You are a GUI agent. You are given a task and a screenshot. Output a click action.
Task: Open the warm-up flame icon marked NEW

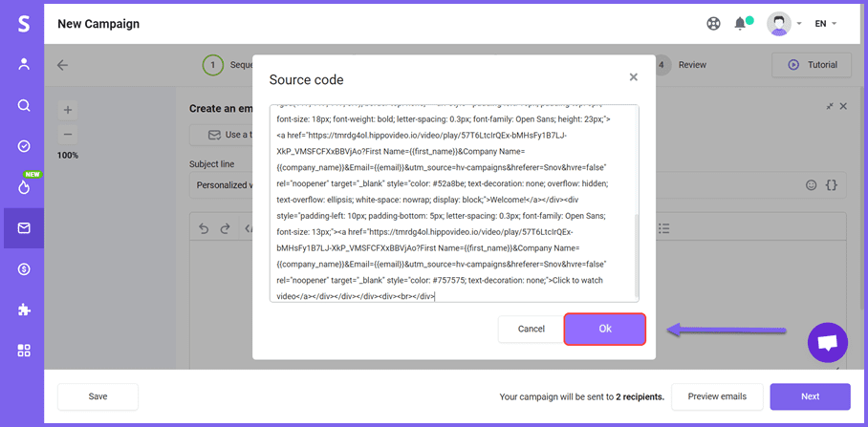(24, 187)
